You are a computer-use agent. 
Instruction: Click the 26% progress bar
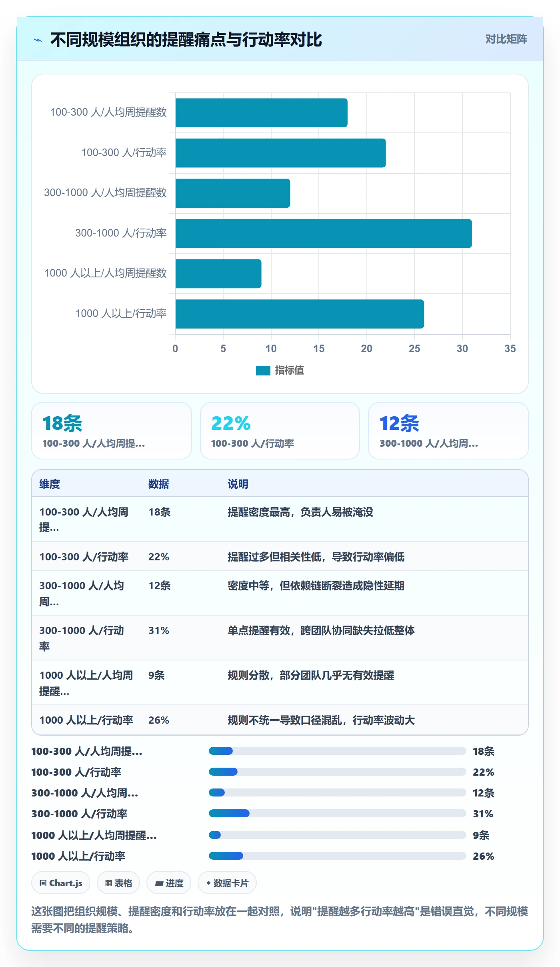coord(338,856)
